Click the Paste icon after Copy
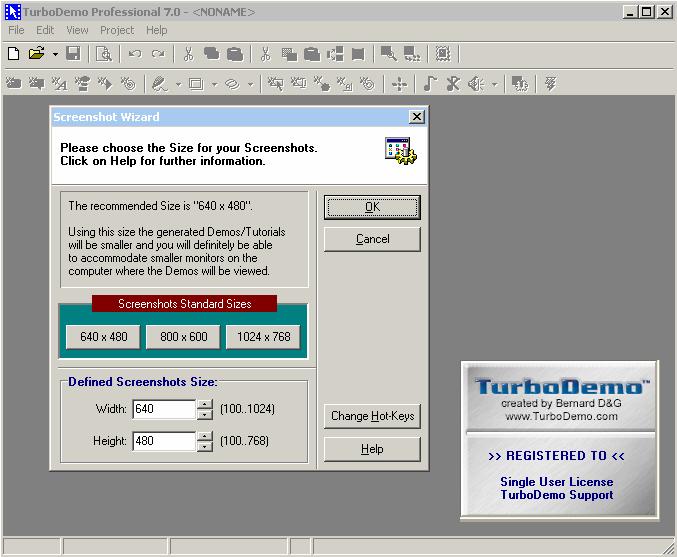 point(235,54)
